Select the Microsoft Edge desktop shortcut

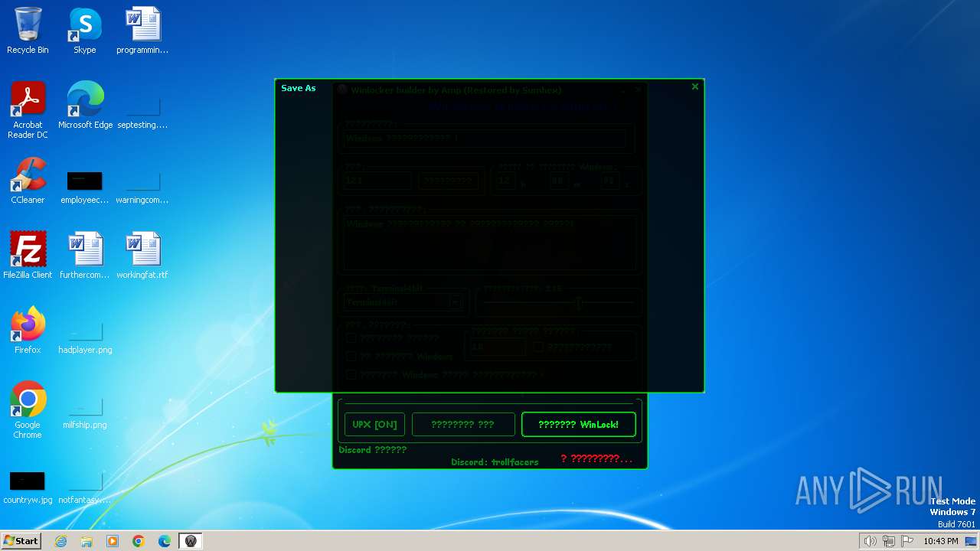(x=85, y=106)
